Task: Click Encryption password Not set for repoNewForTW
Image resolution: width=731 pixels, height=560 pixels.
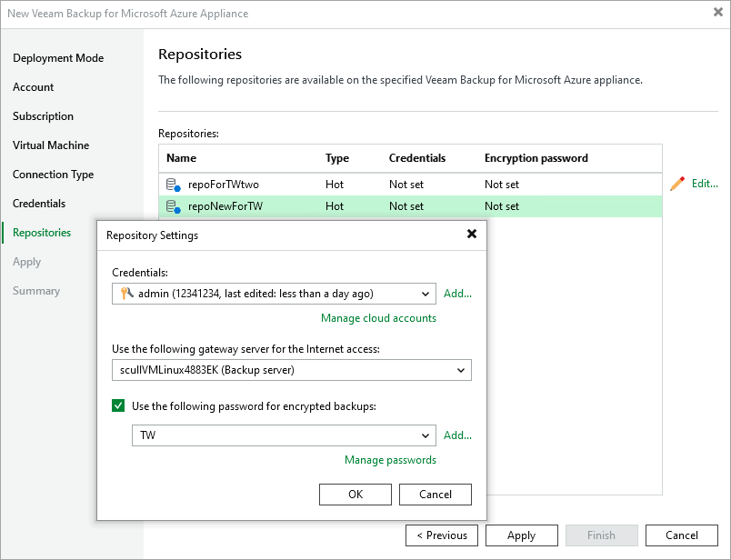Action: (x=502, y=206)
